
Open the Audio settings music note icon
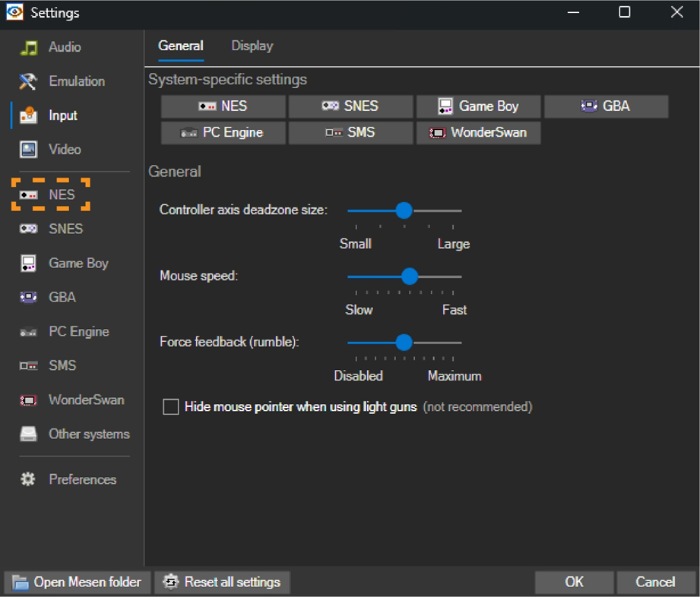28,48
